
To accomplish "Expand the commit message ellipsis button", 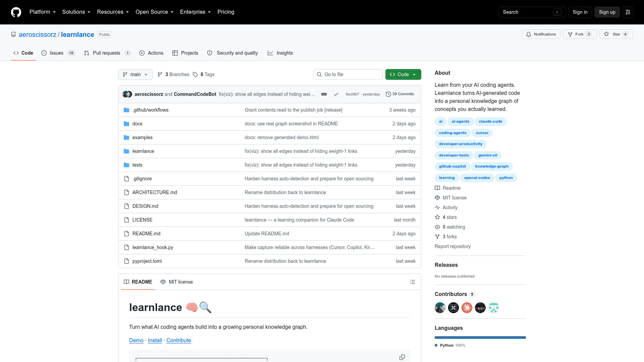I will (324, 94).
